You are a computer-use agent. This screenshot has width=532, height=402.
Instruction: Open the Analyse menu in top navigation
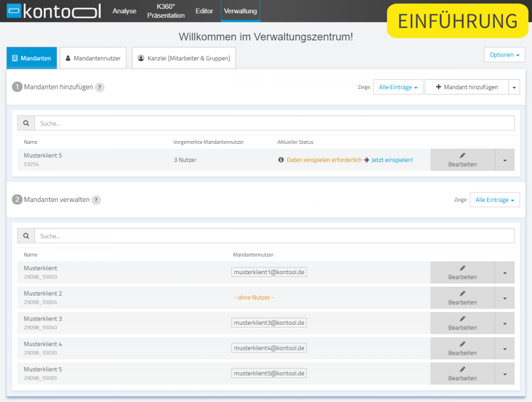[124, 11]
